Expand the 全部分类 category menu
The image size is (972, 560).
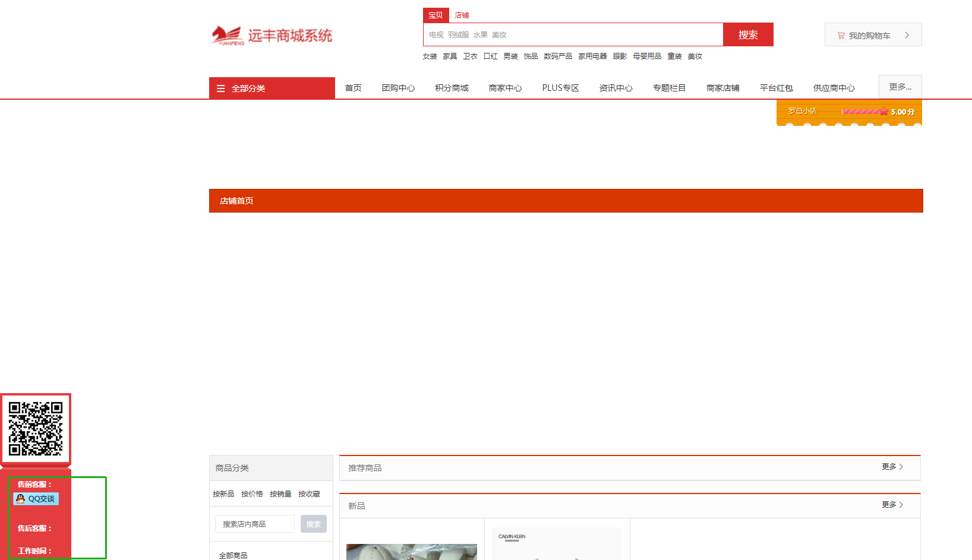click(272, 88)
